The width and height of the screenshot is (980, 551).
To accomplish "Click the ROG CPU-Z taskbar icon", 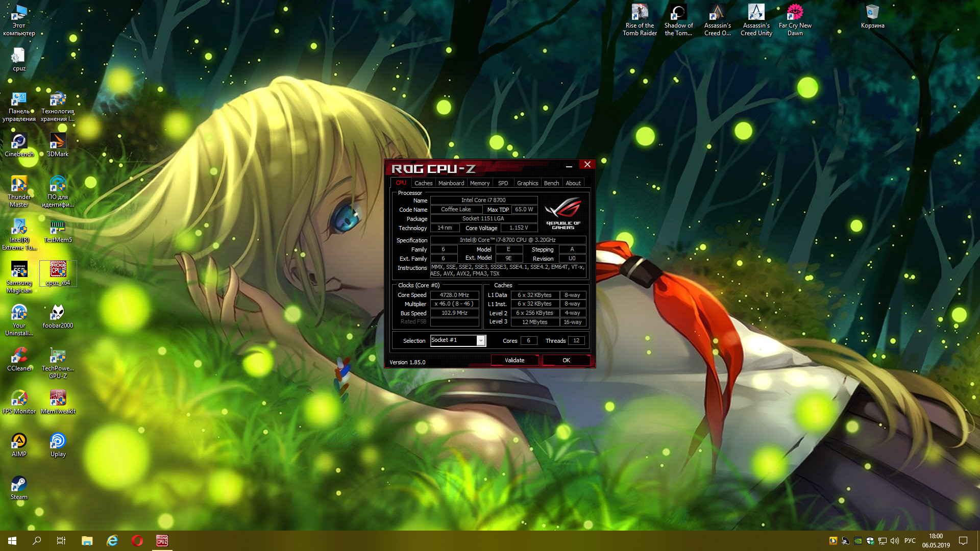I will click(162, 541).
